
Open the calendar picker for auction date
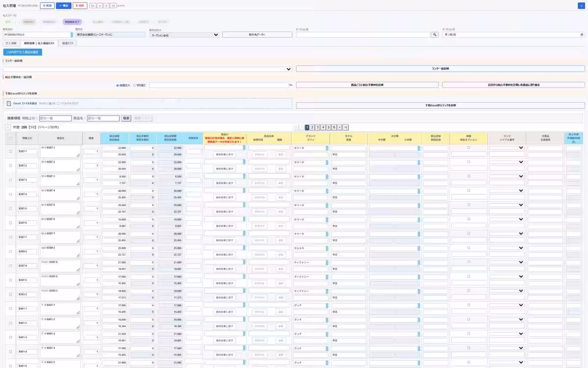click(x=582, y=35)
